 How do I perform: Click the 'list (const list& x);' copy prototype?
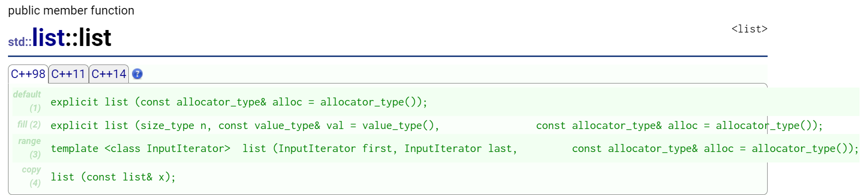(x=113, y=177)
